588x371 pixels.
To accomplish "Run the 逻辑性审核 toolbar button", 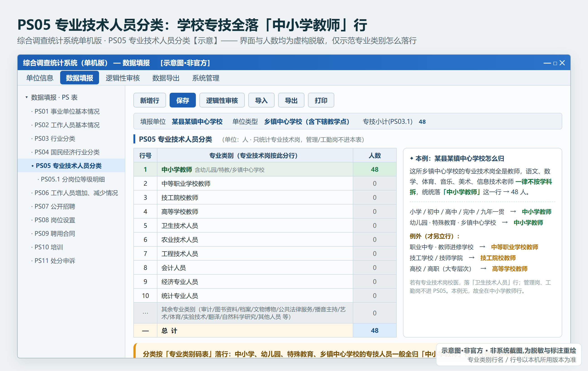I will 222,100.
